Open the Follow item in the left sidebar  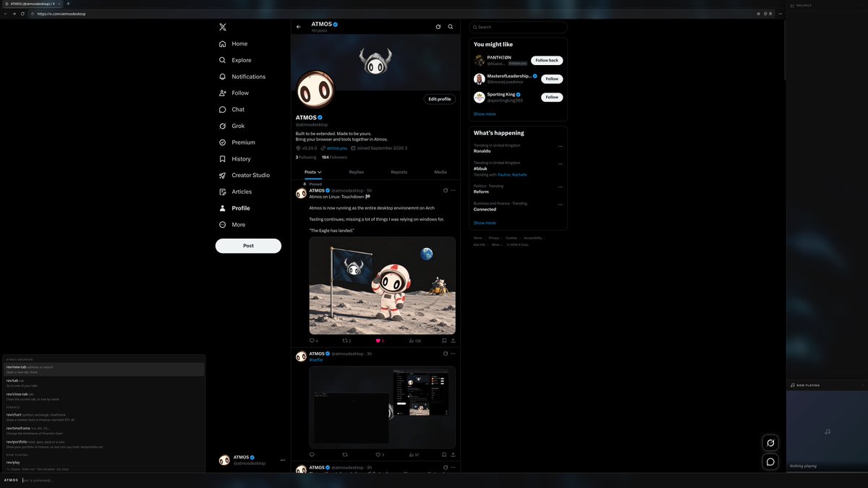[x=234, y=93]
